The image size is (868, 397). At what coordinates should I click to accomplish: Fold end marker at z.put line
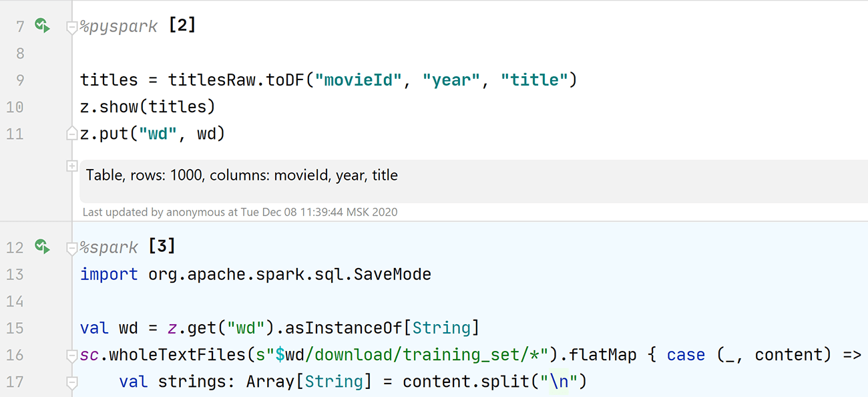coord(72,134)
